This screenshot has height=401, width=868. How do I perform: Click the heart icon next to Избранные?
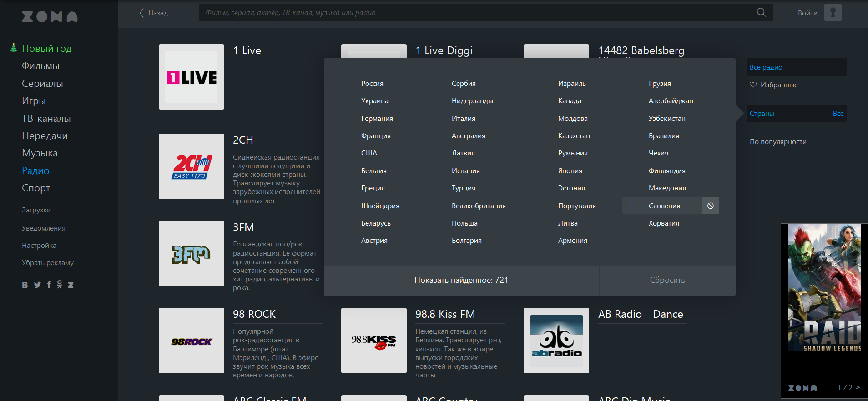[x=753, y=85]
